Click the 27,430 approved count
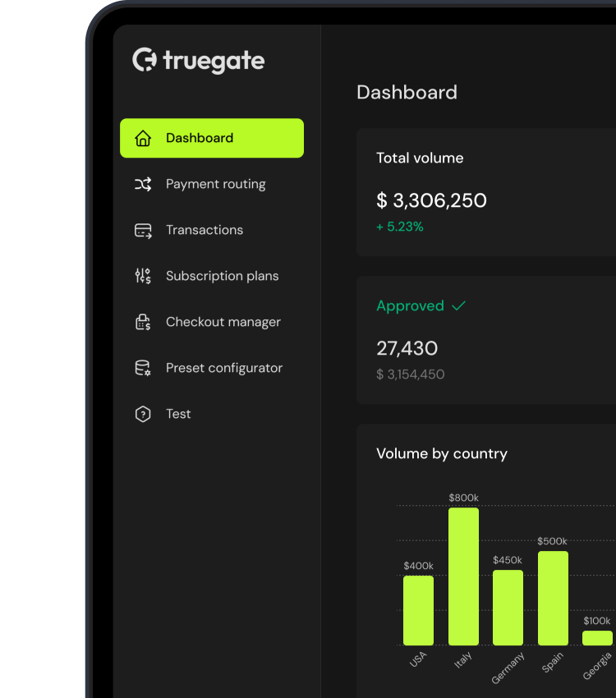 pos(407,348)
